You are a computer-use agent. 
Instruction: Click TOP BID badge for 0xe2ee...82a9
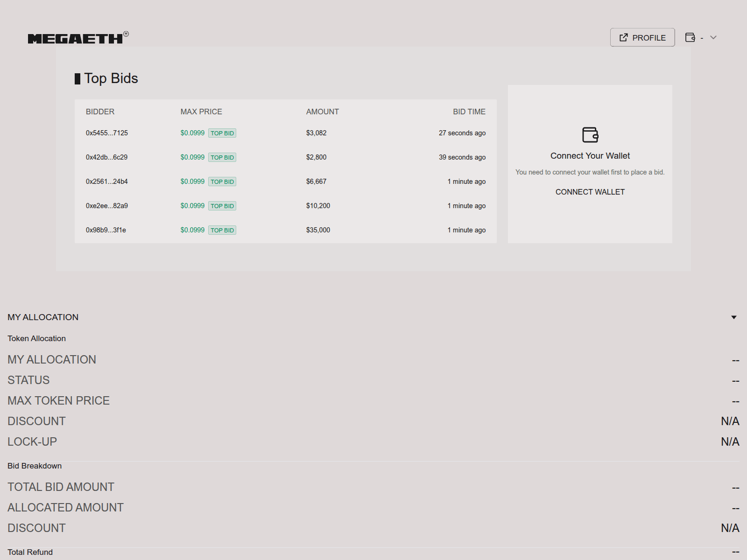pyautogui.click(x=222, y=206)
